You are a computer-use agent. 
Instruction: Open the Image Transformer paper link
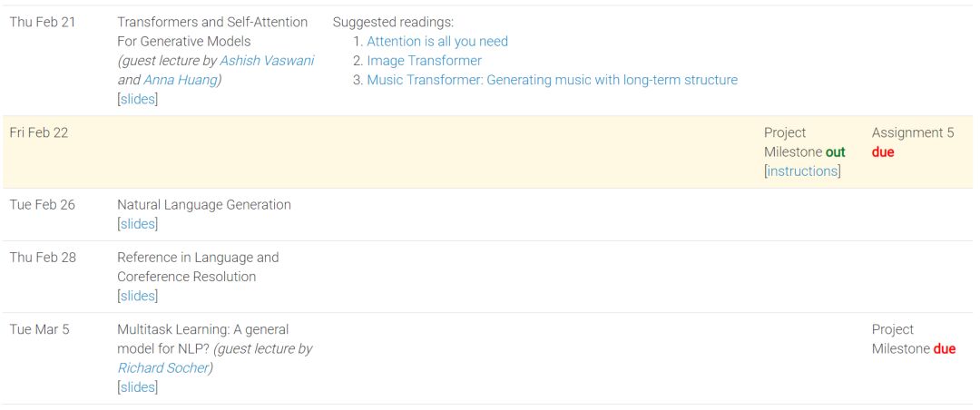(425, 61)
